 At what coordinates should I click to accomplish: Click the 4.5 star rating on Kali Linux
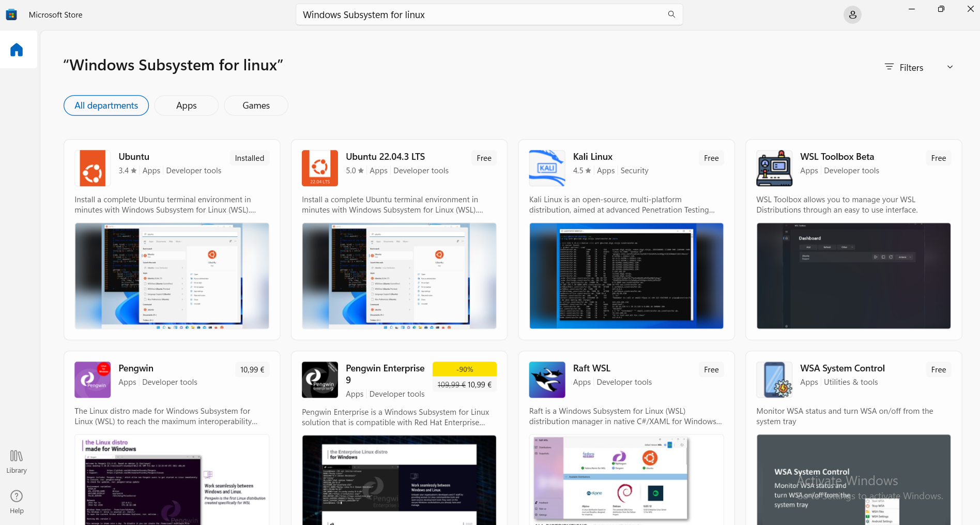click(x=582, y=171)
